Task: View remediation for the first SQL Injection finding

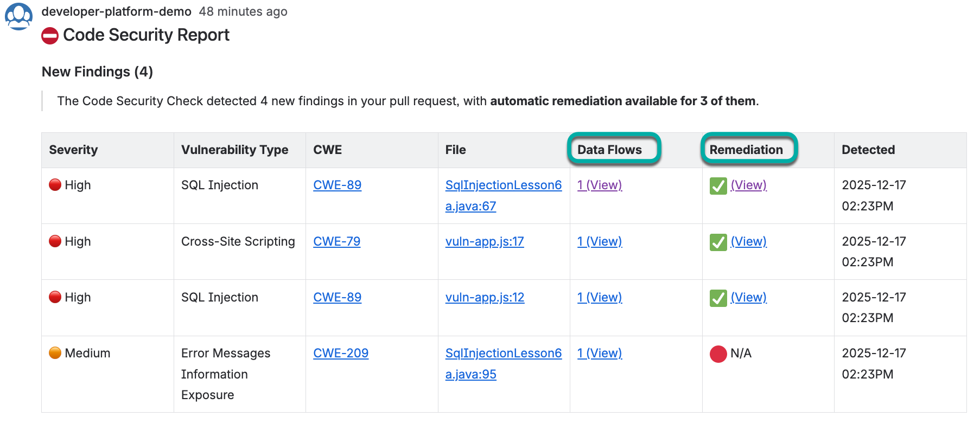Action: (x=748, y=185)
